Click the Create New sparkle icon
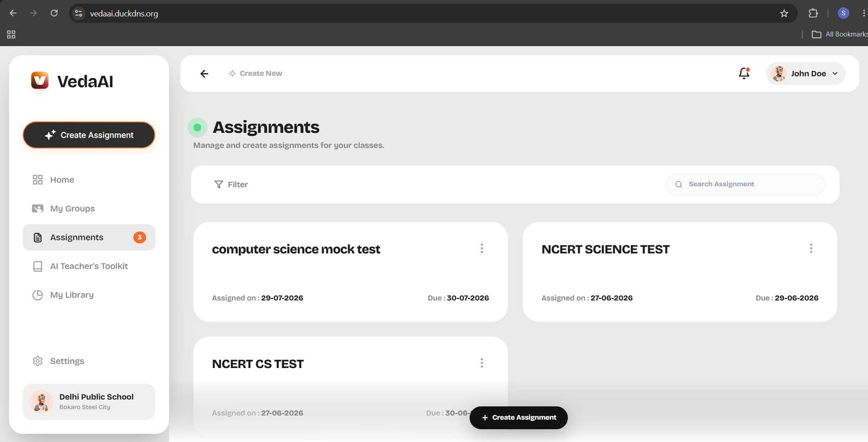This screenshot has height=442, width=868. click(232, 74)
